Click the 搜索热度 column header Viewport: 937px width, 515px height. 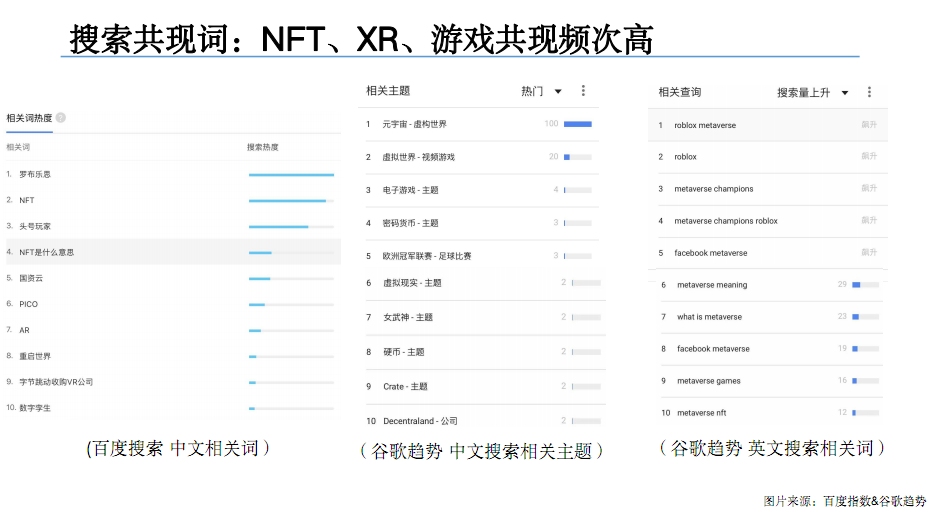[x=263, y=147]
